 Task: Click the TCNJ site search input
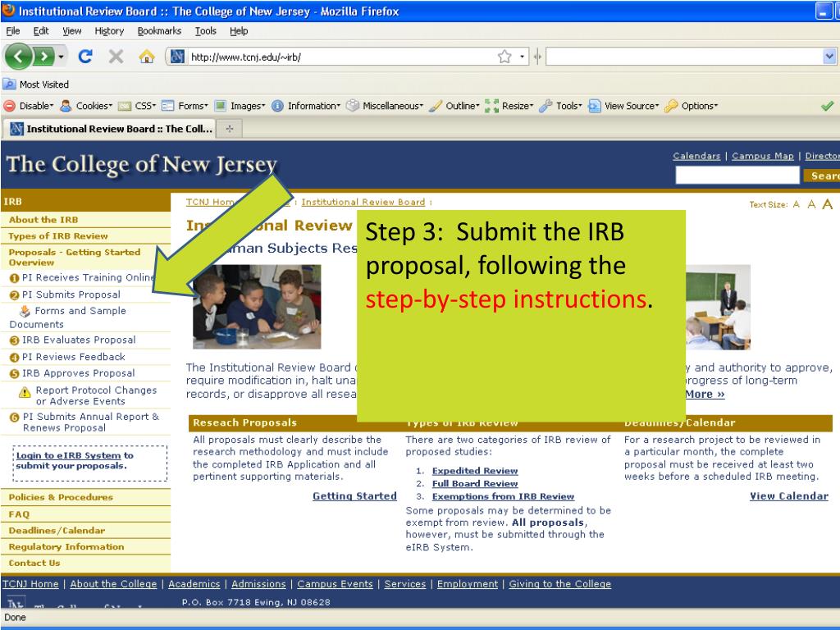pyautogui.click(x=737, y=175)
